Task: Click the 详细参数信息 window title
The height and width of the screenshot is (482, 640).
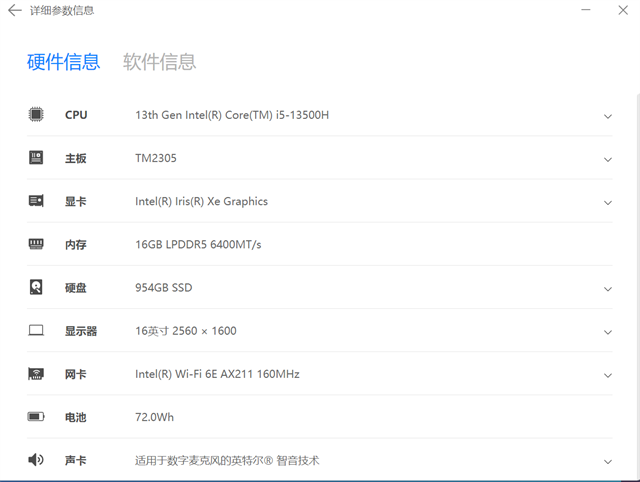Action: tap(62, 11)
